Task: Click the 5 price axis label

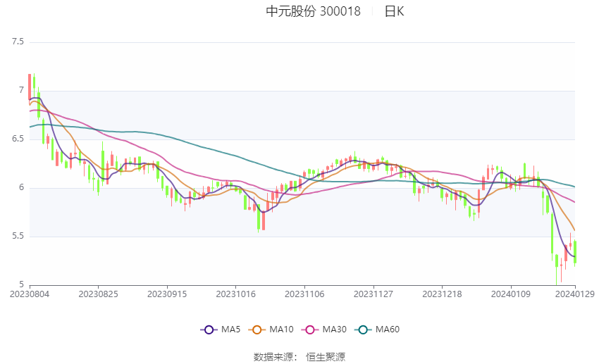Action: tap(21, 284)
